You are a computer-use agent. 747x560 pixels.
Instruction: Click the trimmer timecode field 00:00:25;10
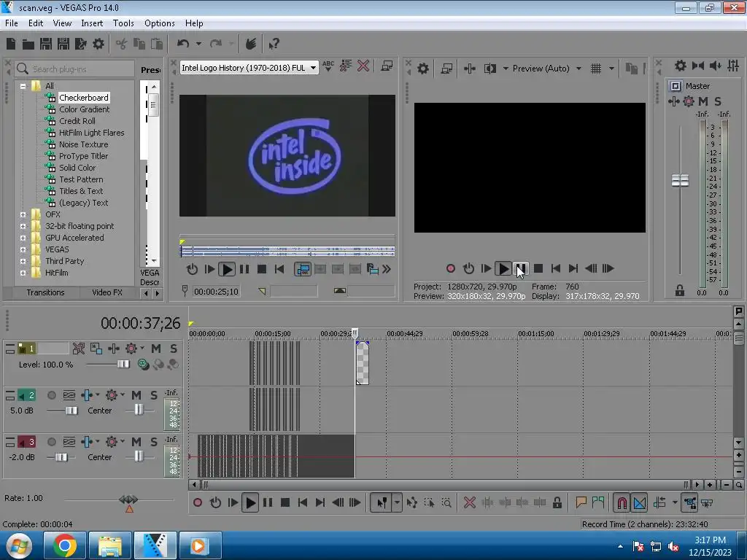pos(216,292)
